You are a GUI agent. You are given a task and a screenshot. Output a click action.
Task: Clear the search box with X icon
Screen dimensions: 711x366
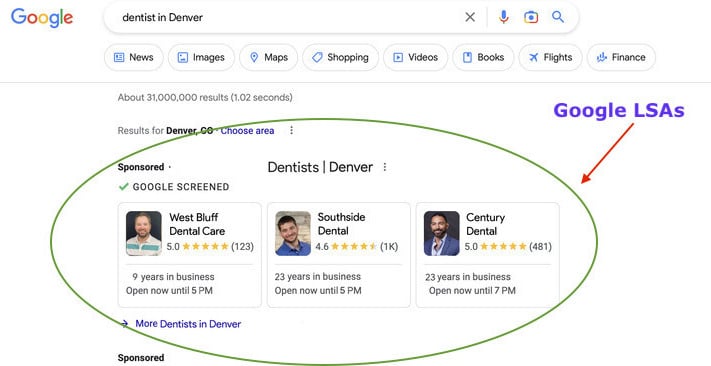coord(470,17)
